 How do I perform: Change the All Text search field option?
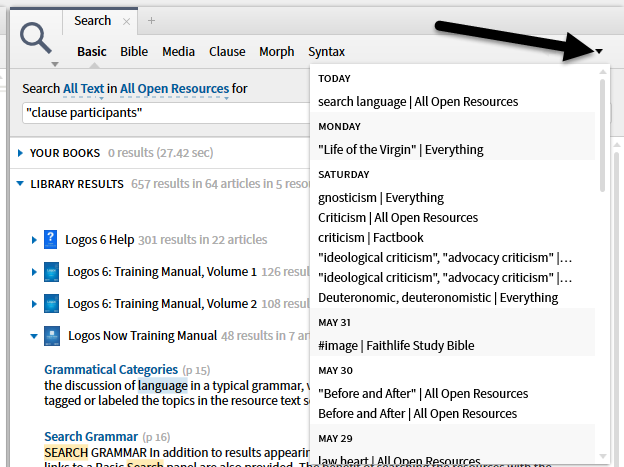(84, 89)
